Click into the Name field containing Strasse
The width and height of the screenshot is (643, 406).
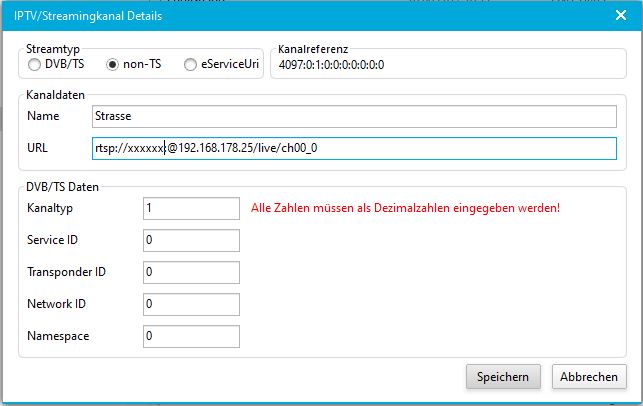354,117
